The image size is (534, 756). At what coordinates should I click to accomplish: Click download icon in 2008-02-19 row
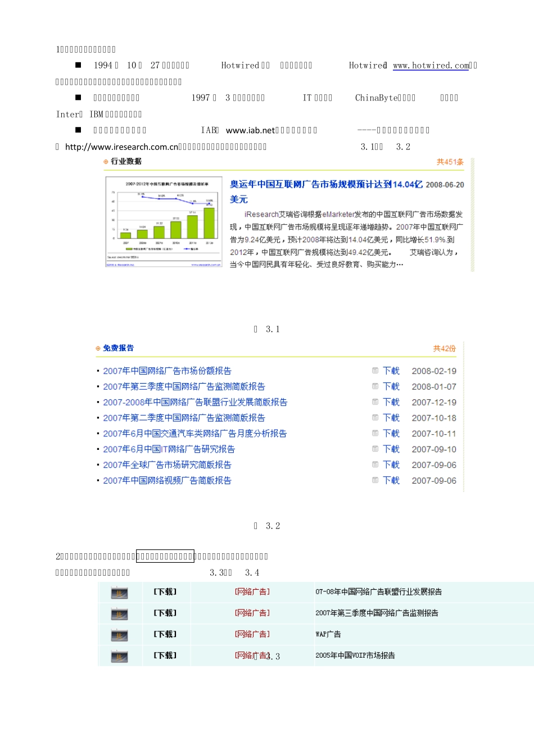click(x=375, y=371)
